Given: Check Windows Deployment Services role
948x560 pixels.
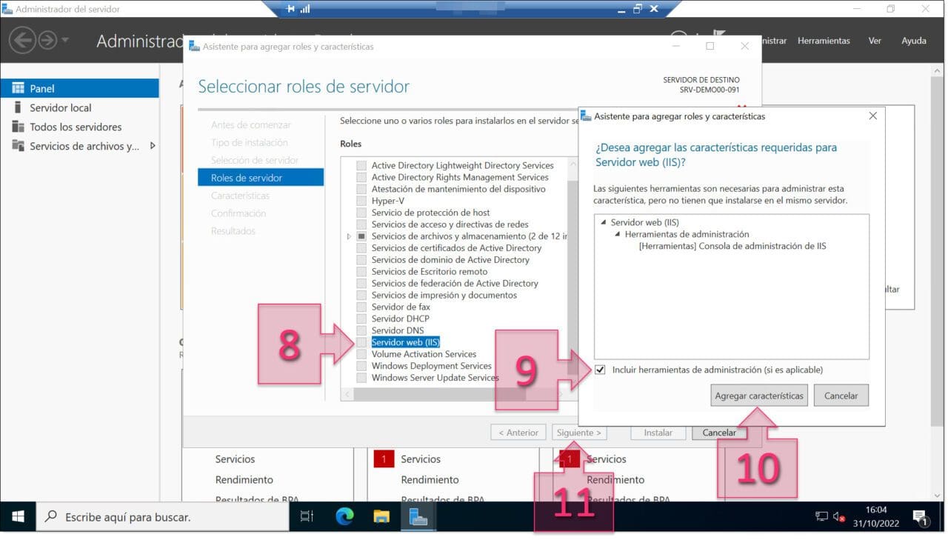Looking at the screenshot, I should (x=361, y=366).
